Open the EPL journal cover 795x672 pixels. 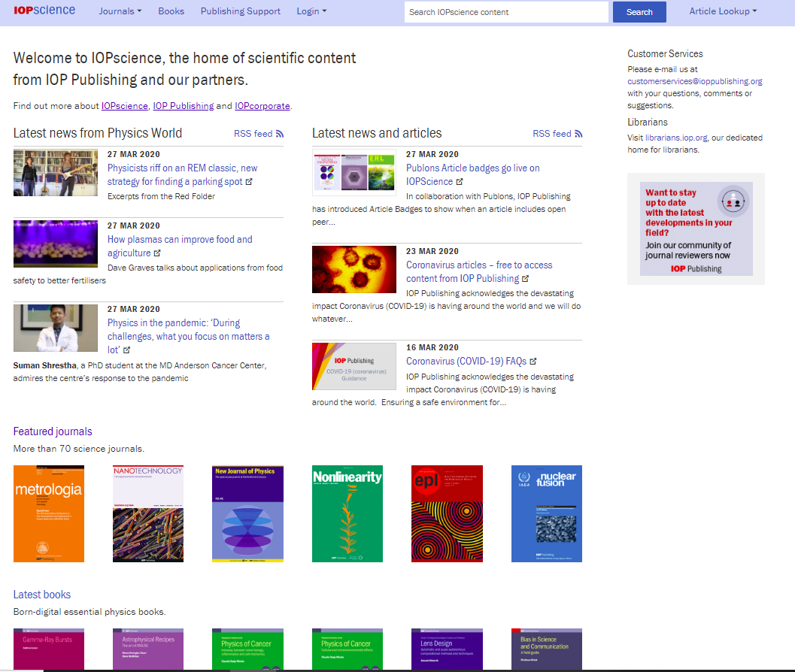[x=447, y=514]
